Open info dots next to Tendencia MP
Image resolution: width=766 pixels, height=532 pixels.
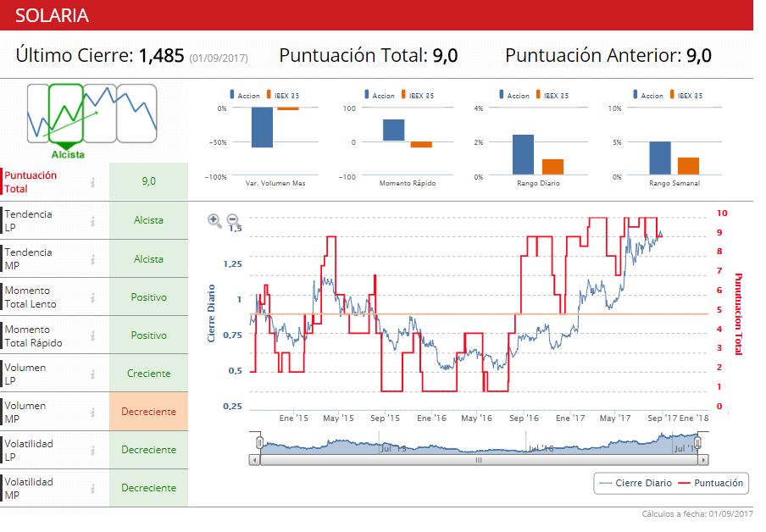92,259
